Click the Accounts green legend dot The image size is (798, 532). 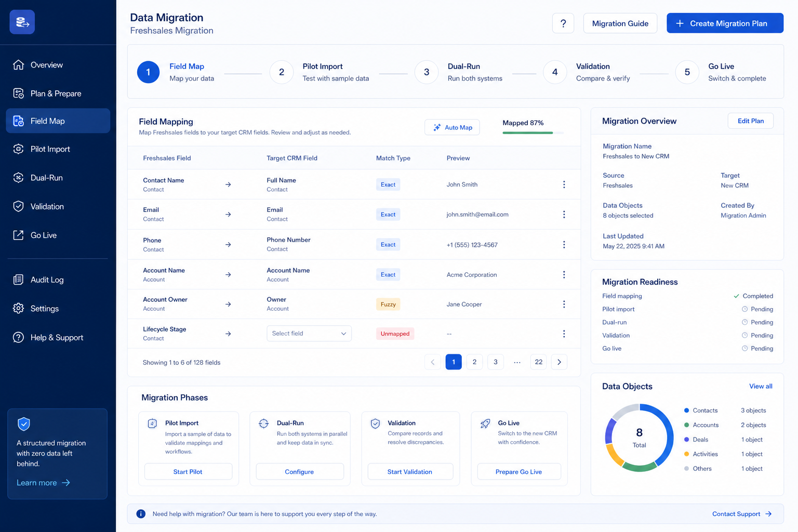(x=687, y=425)
